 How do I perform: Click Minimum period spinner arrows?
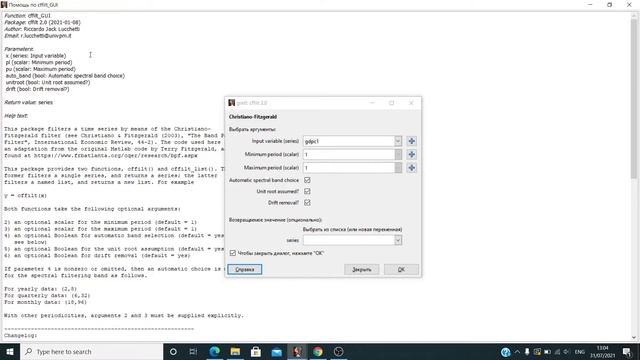[x=398, y=155]
